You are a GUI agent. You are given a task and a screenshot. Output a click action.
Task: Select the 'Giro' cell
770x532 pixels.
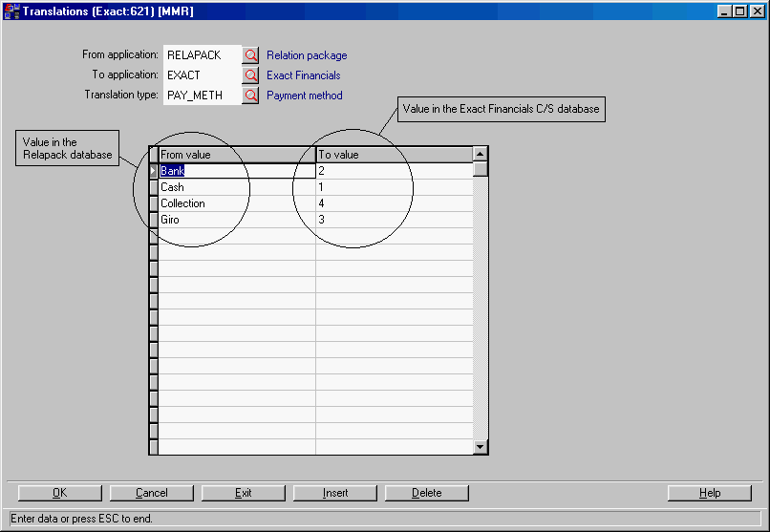point(237,220)
